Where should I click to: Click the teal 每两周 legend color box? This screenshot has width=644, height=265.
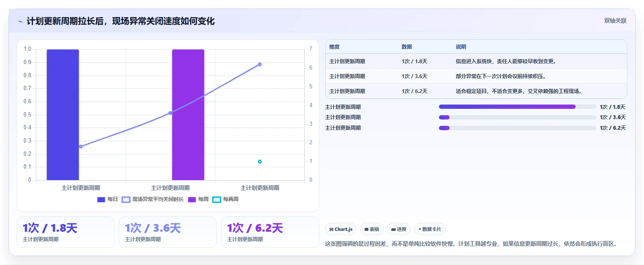pyautogui.click(x=217, y=199)
